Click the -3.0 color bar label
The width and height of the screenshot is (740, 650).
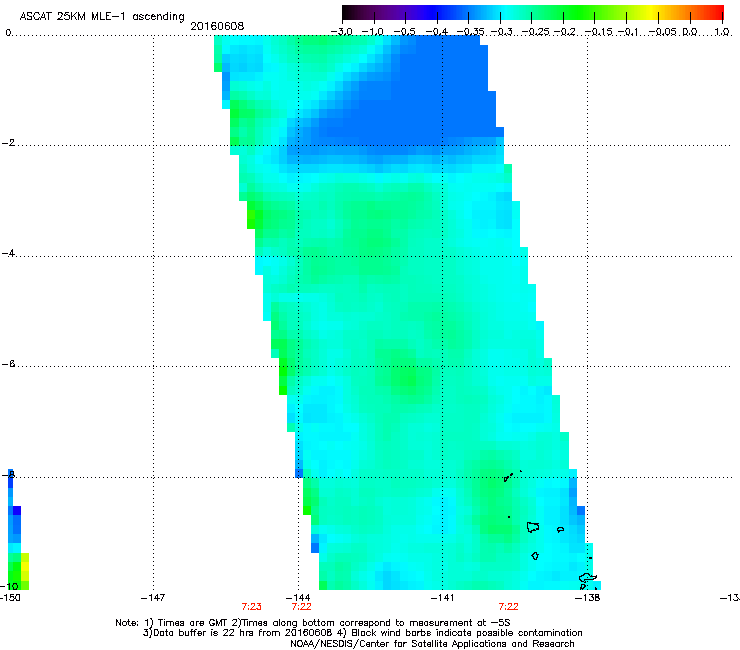click(342, 32)
